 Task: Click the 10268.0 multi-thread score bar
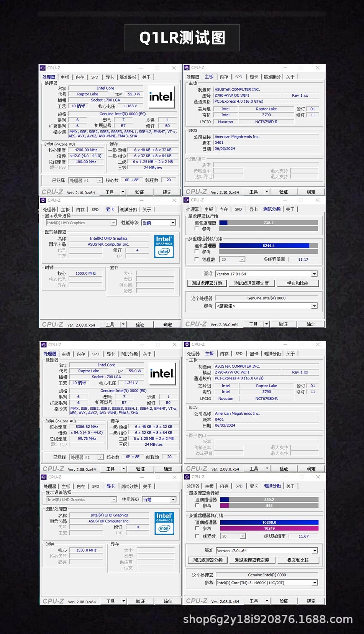point(269,522)
